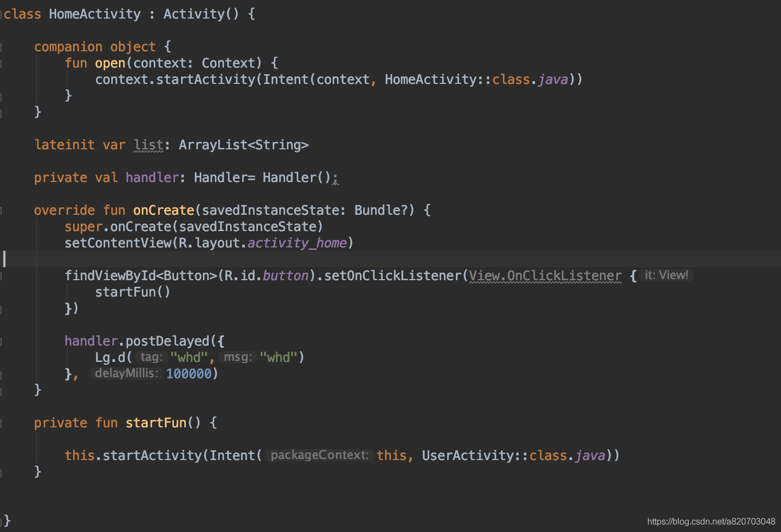This screenshot has height=532, width=781.
Task: Click the Lg.d call
Action: (110, 358)
